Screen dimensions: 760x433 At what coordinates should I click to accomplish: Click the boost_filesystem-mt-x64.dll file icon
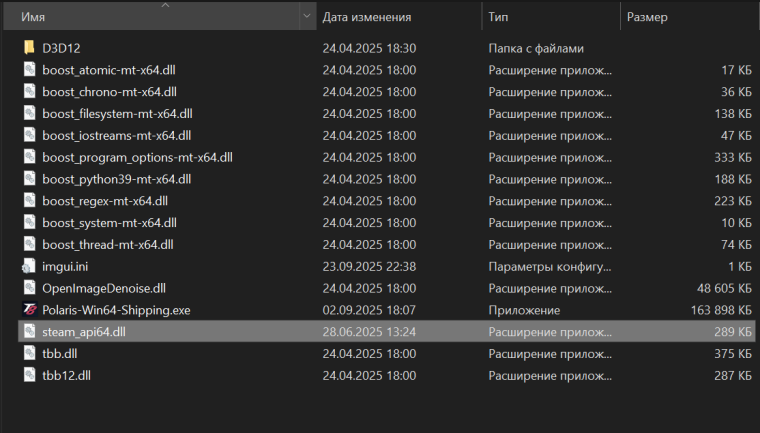[30, 113]
